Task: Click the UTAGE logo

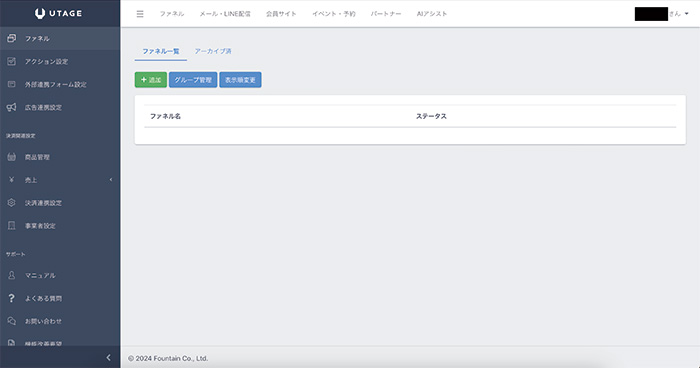Action: (x=58, y=13)
